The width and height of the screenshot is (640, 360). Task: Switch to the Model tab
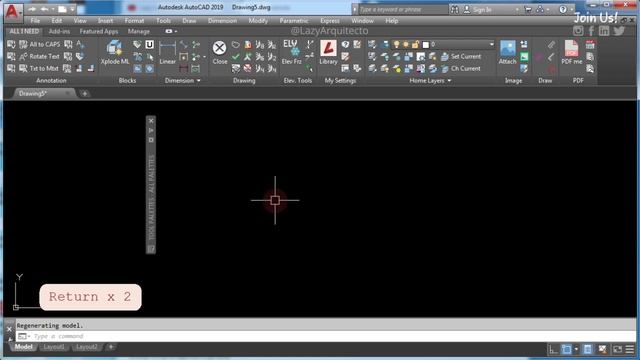tap(23, 347)
